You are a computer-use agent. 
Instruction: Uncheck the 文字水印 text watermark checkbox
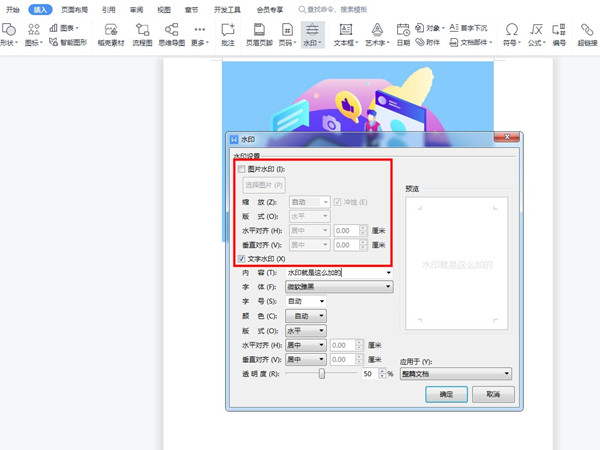click(x=242, y=259)
